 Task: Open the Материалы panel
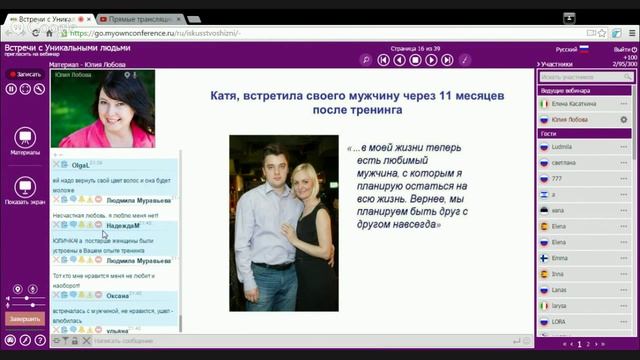[x=25, y=141]
